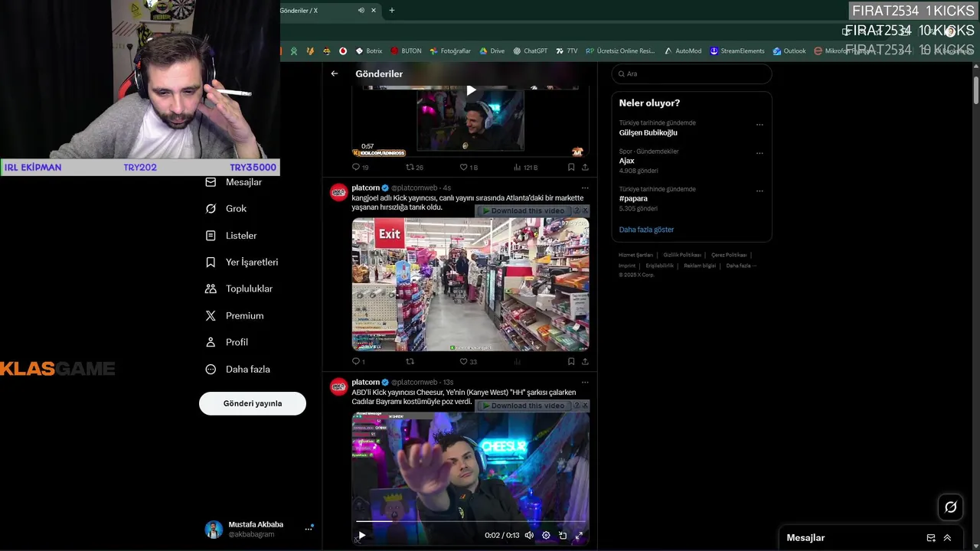The height and width of the screenshot is (551, 980).
Task: Enter fullscreen on Cheesur video
Action: click(x=579, y=536)
